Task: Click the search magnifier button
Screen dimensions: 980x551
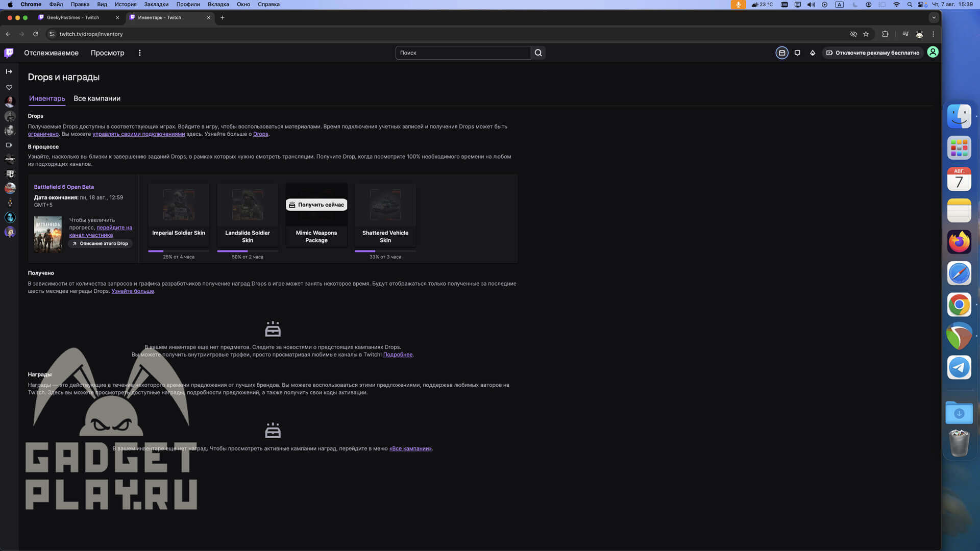Action: 538,53
